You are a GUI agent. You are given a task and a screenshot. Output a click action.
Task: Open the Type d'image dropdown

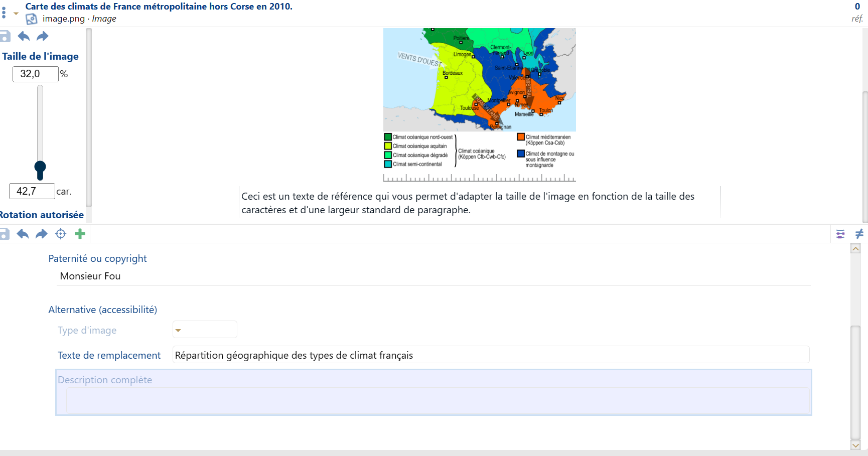click(x=205, y=330)
